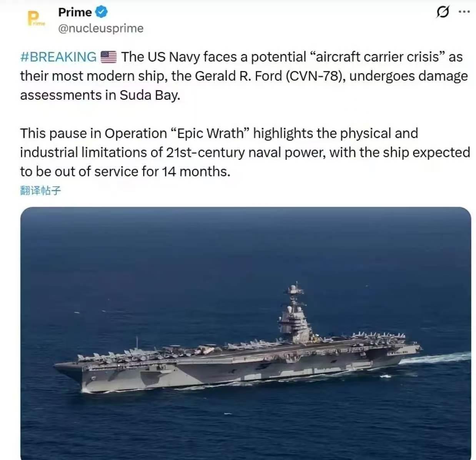Click Prime's yellow letter-P profile avatar
The height and width of the screenshot is (460, 476).
click(35, 17)
